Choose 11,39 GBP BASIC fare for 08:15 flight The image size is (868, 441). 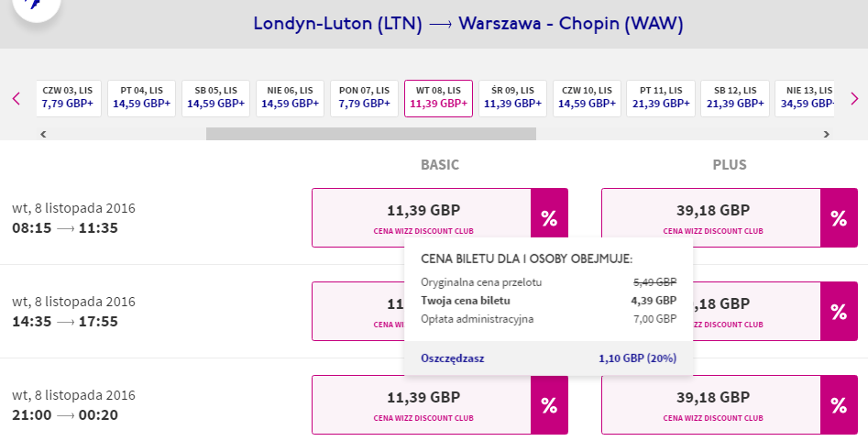422,217
